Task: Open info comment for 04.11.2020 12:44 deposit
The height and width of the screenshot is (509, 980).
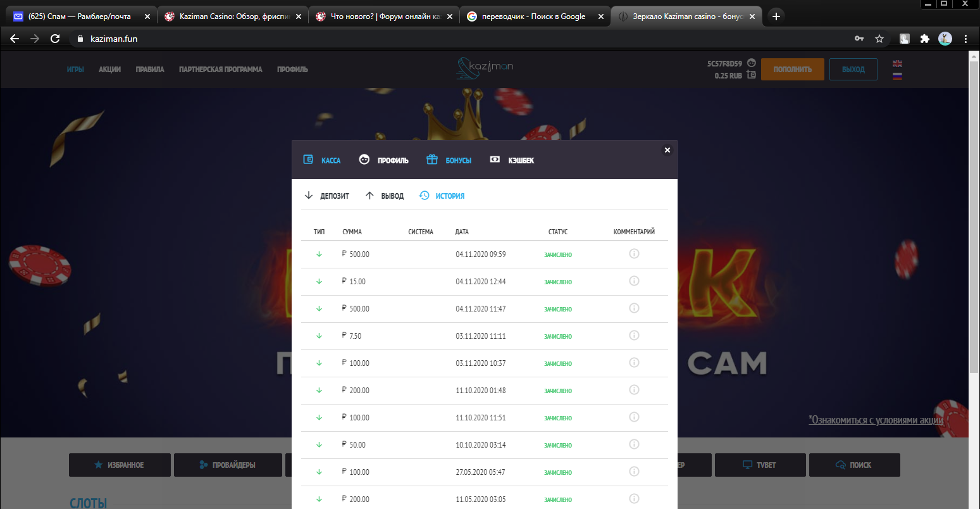Action: (x=634, y=281)
